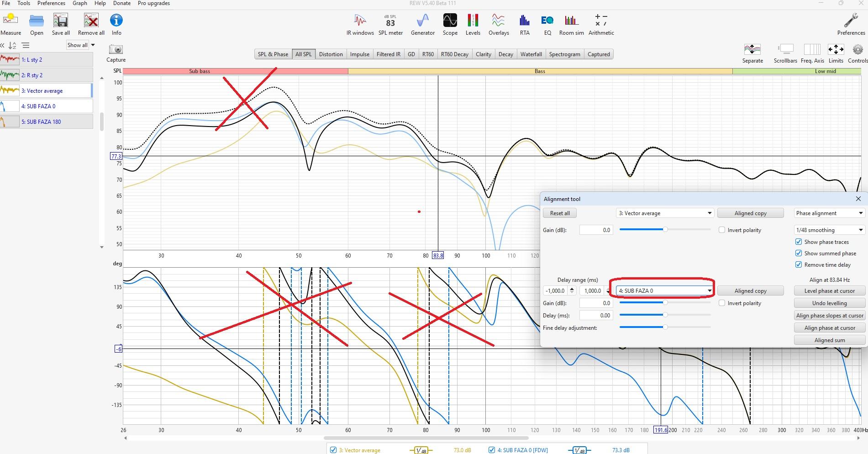Click the Reset all button
This screenshot has width=868, height=454.
click(559, 213)
